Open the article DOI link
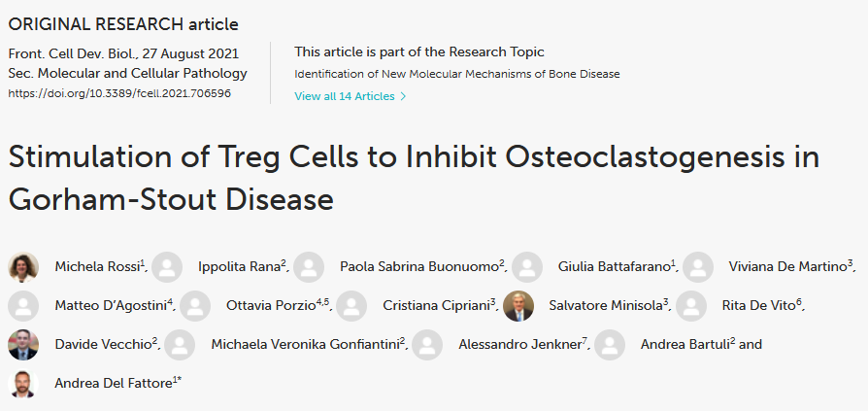868x411 pixels. (119, 93)
